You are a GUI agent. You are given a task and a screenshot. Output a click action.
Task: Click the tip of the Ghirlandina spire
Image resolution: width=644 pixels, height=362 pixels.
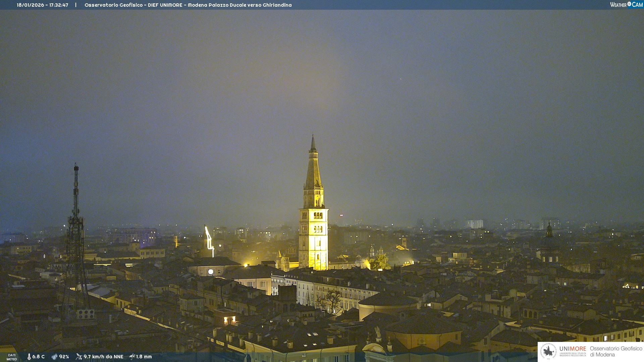(x=313, y=137)
